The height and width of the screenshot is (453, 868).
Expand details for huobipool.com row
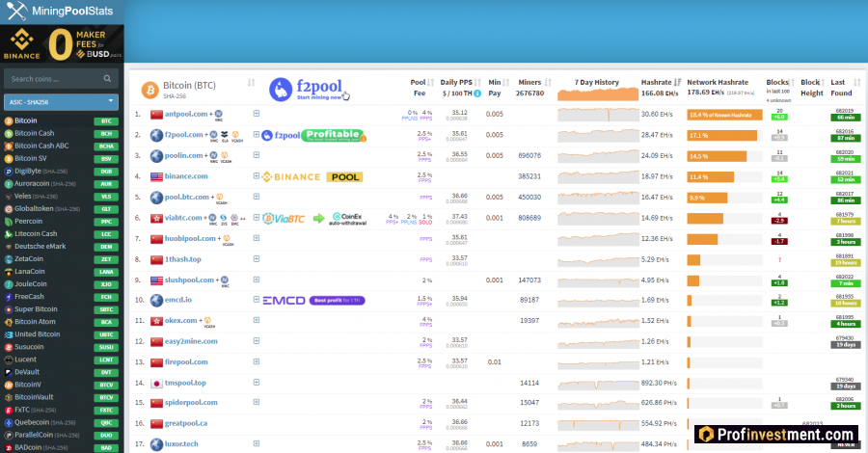[x=257, y=238]
